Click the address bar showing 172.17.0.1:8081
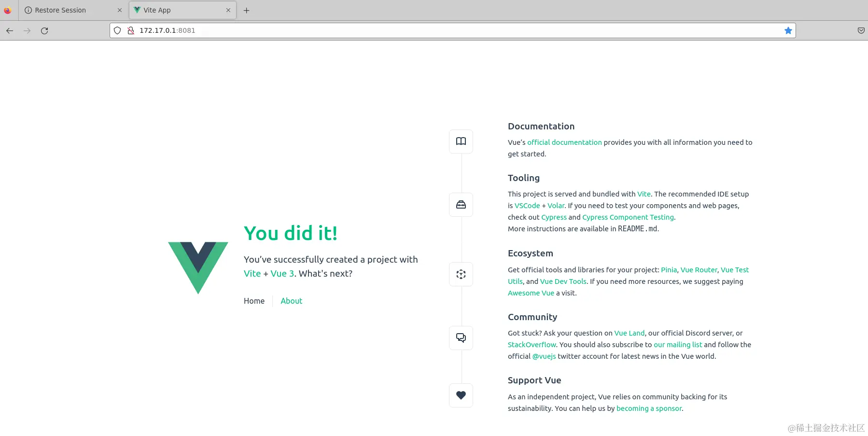The image size is (868, 436). coord(452,30)
